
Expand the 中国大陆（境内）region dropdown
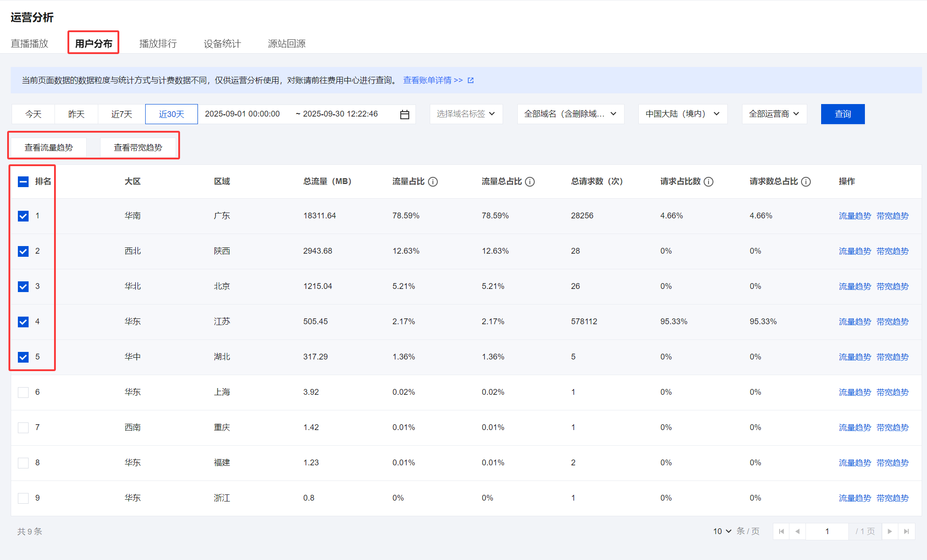pyautogui.click(x=682, y=114)
